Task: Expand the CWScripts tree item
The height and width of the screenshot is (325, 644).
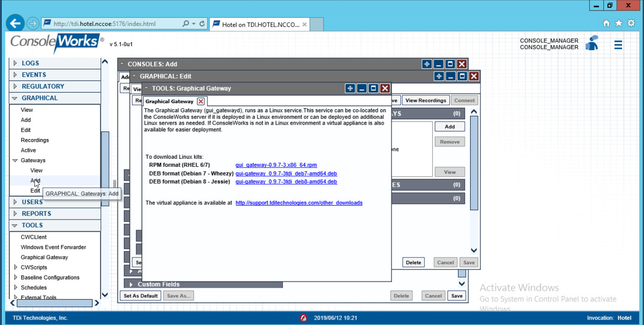Action: pos(16,267)
